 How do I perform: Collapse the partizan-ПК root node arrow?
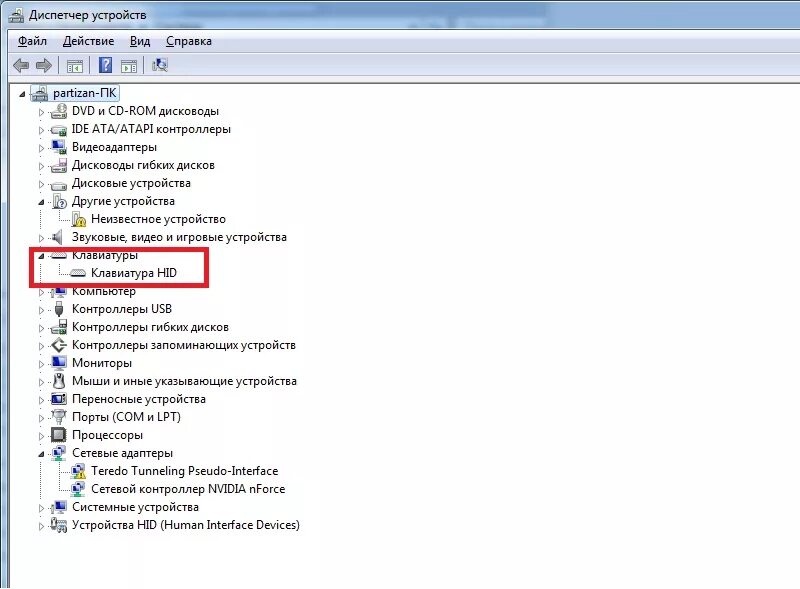tap(22, 94)
